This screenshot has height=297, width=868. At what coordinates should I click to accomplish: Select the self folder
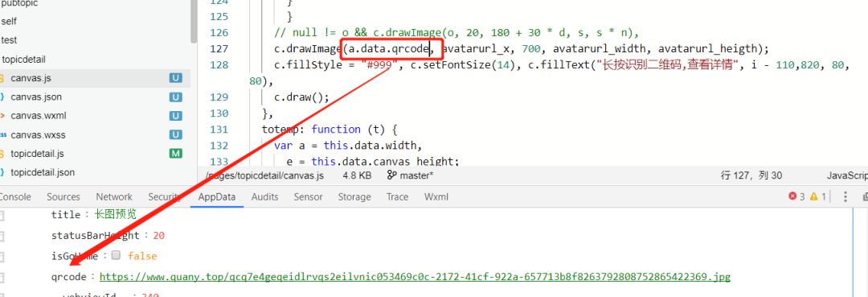click(9, 22)
